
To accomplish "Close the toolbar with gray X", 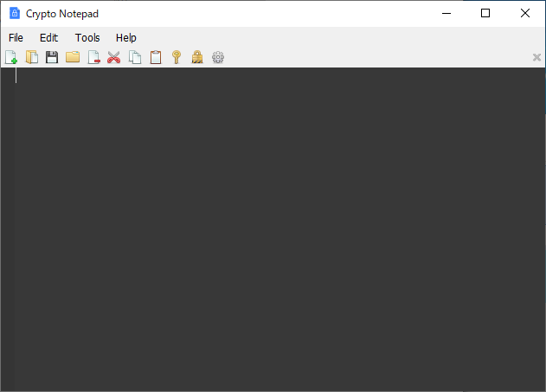I will [536, 57].
